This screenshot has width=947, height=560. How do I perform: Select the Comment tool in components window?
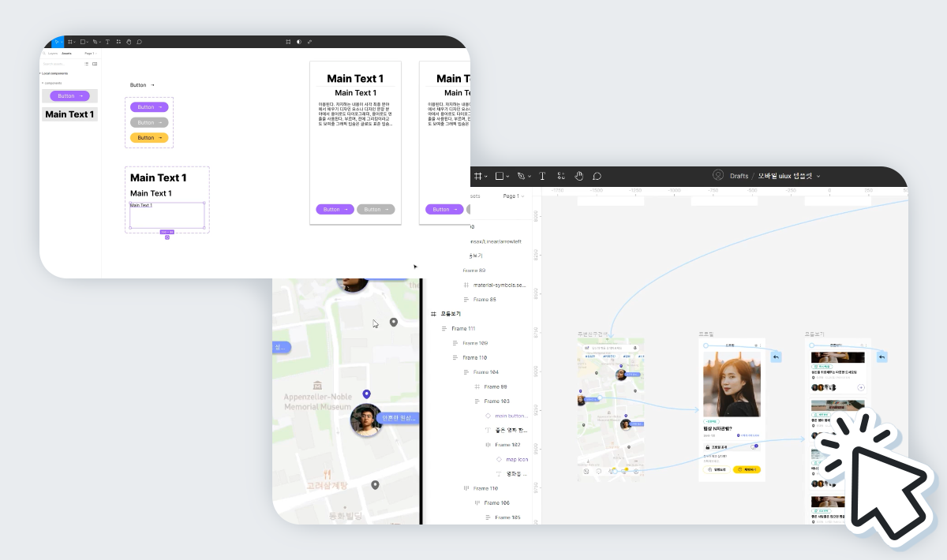click(x=139, y=42)
